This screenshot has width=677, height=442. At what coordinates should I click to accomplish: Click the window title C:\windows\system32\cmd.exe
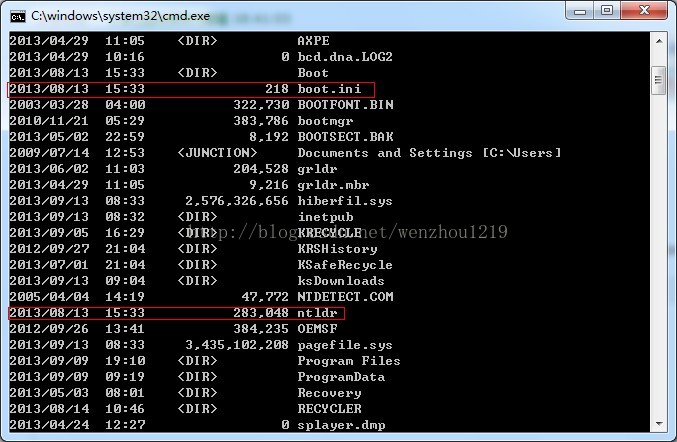[x=120, y=16]
